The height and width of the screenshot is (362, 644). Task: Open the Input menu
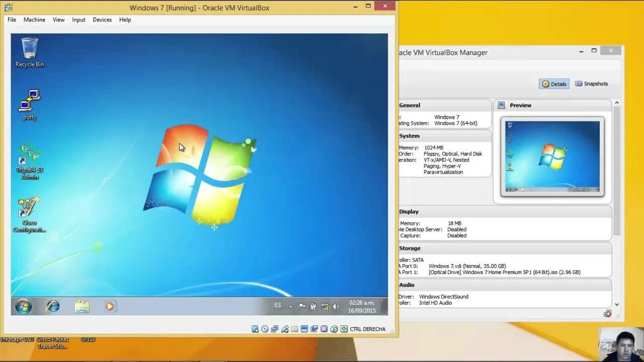(x=78, y=20)
